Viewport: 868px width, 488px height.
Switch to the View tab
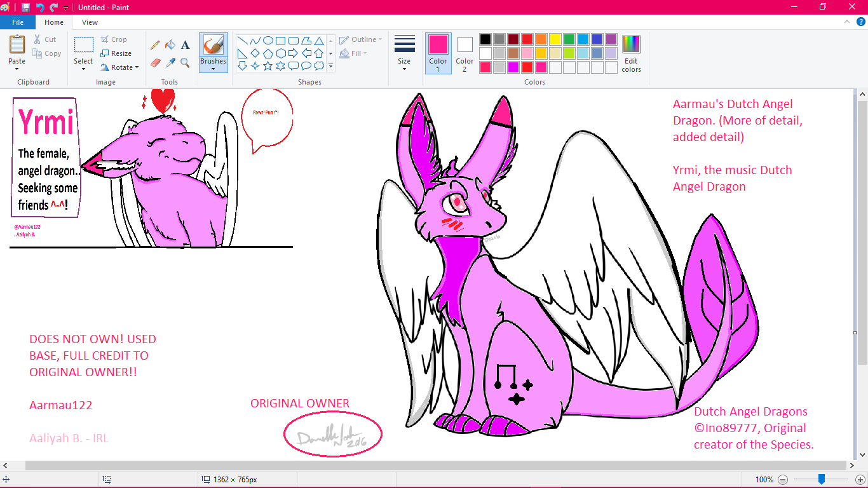click(90, 22)
